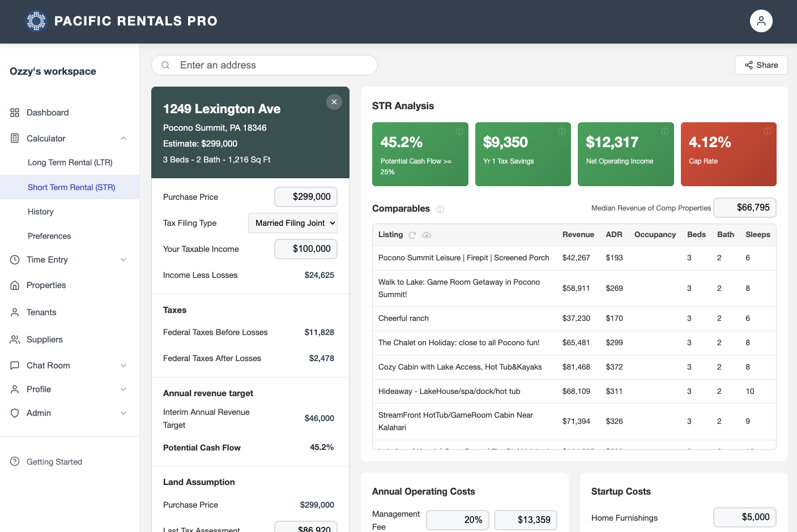Dismiss the 1249 Lexington Ave property card
This screenshot has width=797, height=532.
click(x=334, y=102)
